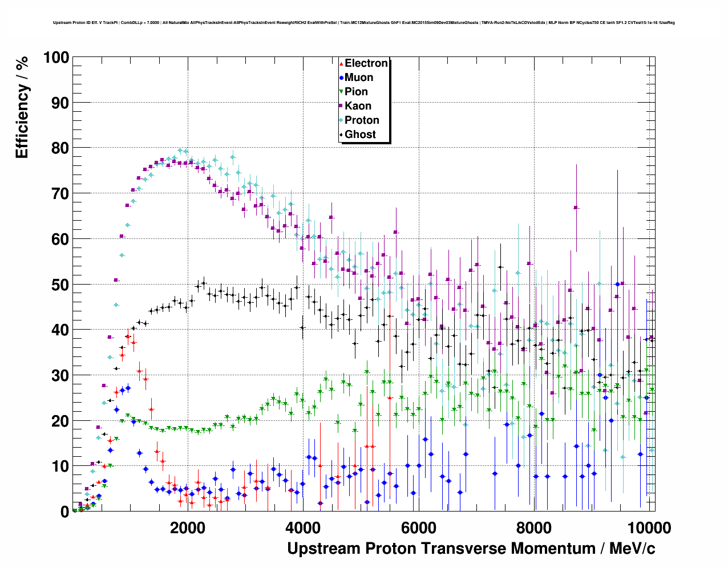Viewport: 728px width, 568px height.
Task: Select the green Pion triangle legend marker
Action: click(341, 92)
